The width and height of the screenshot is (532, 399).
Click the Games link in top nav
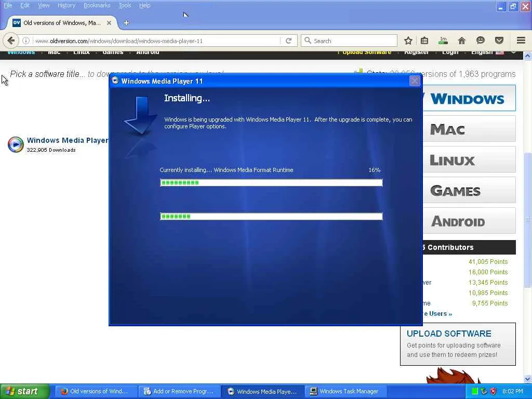[113, 52]
